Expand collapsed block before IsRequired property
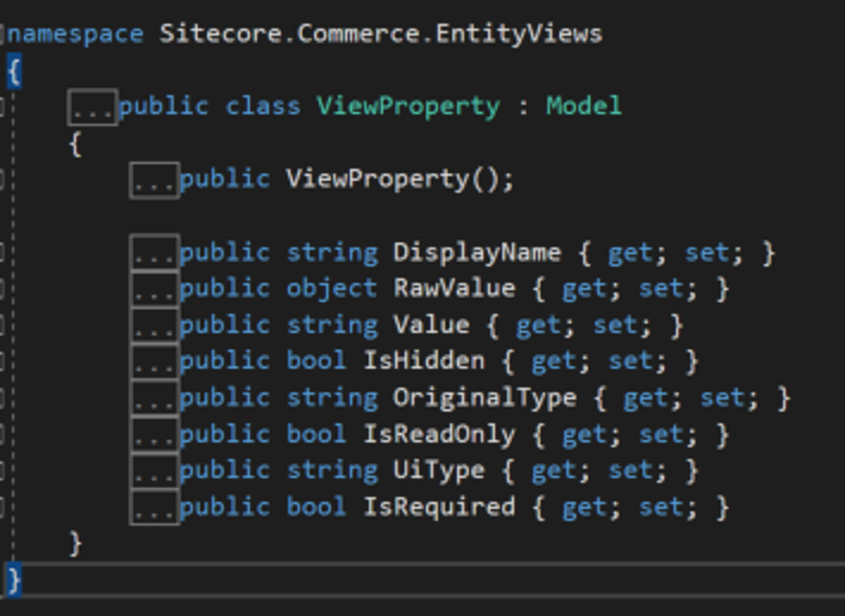Image resolution: width=845 pixels, height=616 pixels. pyautogui.click(x=155, y=507)
